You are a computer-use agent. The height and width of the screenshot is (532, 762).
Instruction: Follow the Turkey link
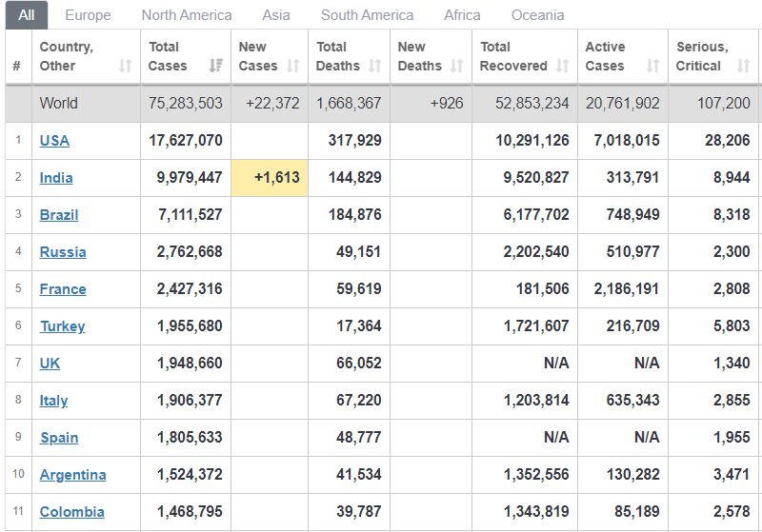(62, 326)
